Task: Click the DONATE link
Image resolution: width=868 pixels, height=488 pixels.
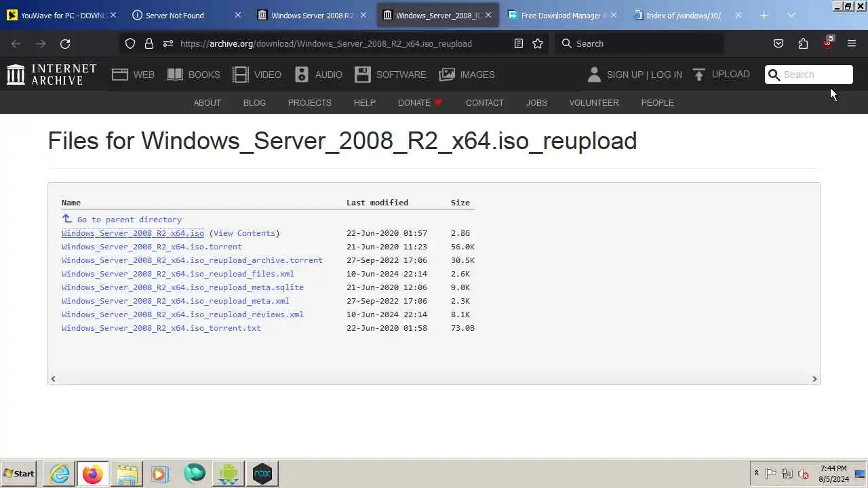Action: click(420, 103)
